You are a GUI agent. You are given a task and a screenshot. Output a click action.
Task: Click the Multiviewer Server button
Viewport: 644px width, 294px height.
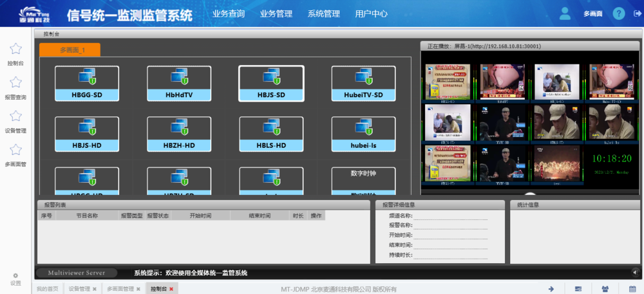tap(76, 273)
